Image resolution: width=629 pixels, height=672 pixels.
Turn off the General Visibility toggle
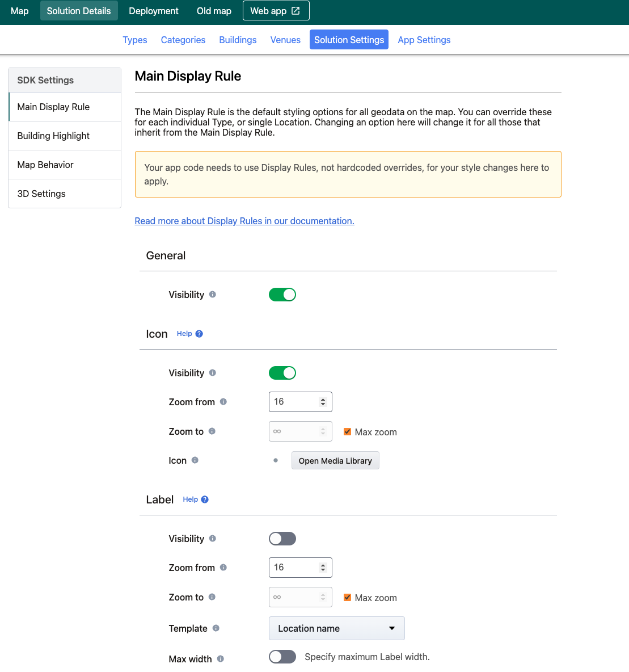point(282,295)
